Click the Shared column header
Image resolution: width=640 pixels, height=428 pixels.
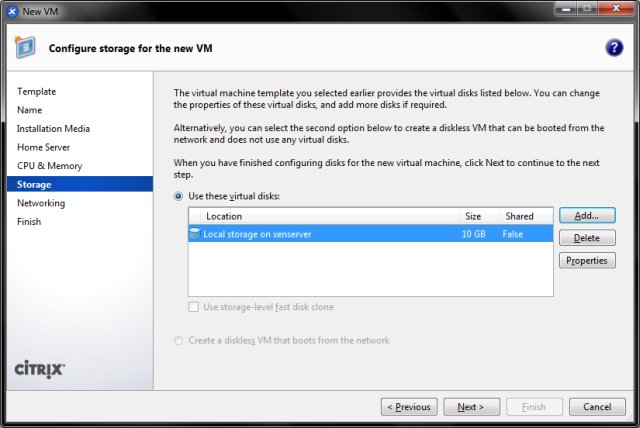point(527,216)
